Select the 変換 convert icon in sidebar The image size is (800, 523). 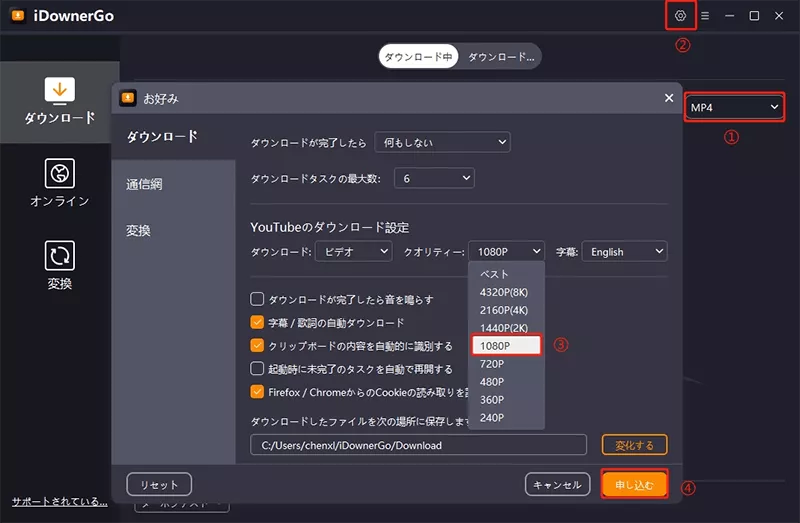click(x=59, y=255)
